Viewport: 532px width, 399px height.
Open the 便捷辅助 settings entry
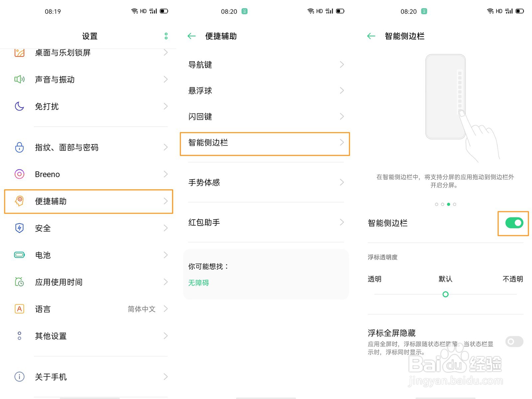pyautogui.click(x=88, y=201)
